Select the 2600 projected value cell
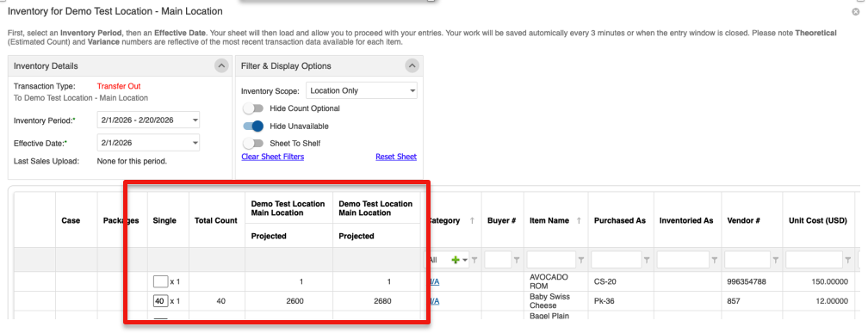The height and width of the screenshot is (333, 868). (288, 301)
